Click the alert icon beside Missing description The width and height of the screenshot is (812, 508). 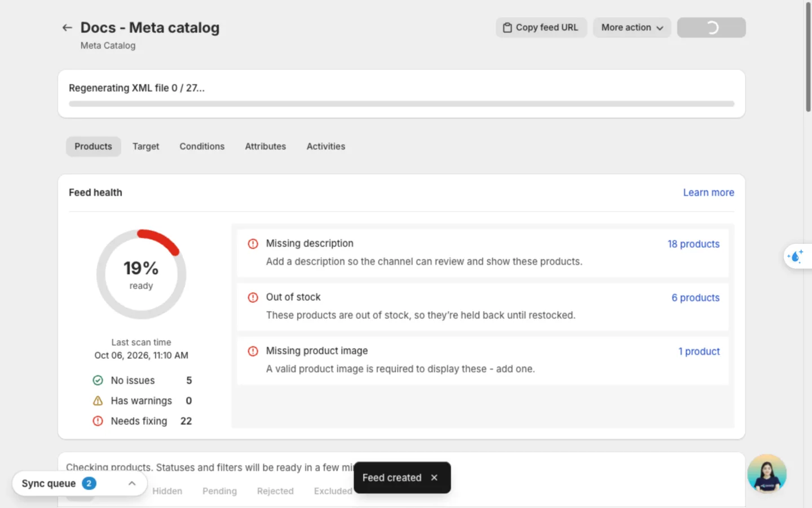click(x=253, y=244)
